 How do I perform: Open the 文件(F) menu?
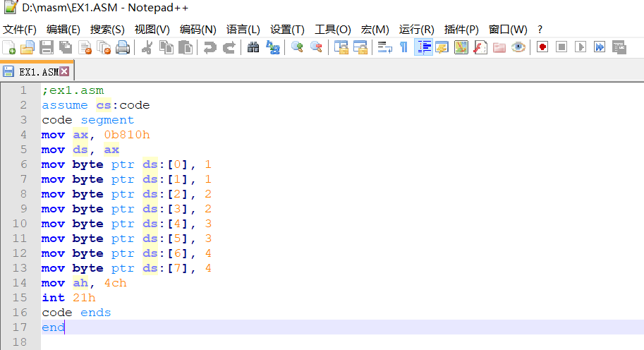19,30
